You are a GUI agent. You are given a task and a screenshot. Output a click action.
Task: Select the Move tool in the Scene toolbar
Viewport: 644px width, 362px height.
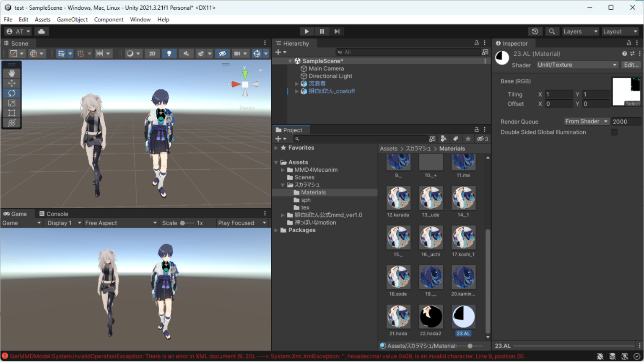(12, 83)
